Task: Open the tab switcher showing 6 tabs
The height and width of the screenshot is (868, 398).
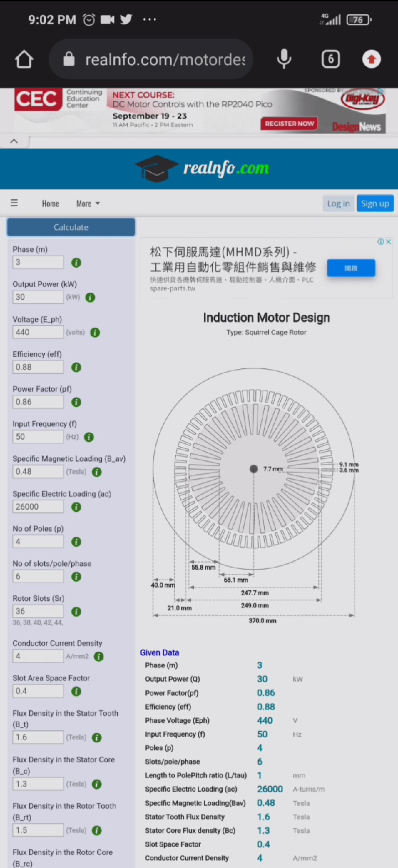Action: [331, 59]
